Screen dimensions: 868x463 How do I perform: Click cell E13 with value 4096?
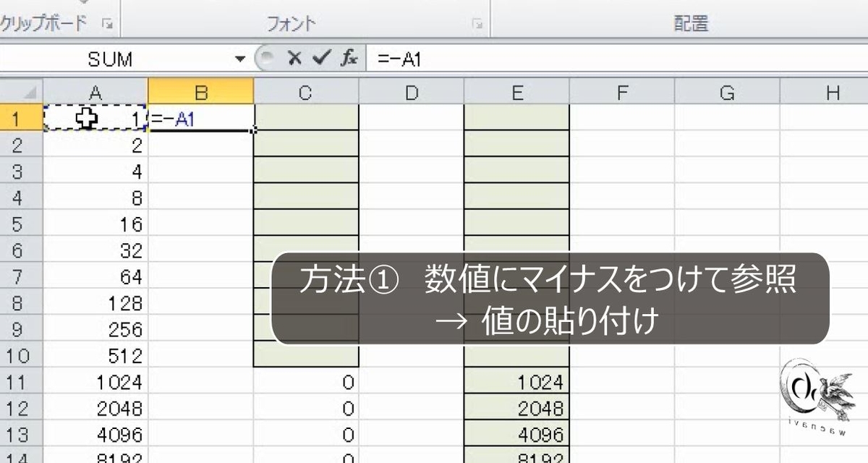point(516,433)
